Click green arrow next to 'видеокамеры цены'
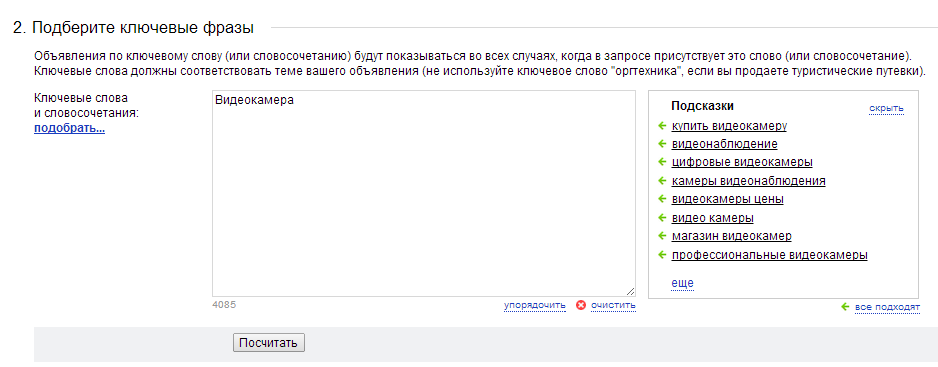The height and width of the screenshot is (367, 938). pyautogui.click(x=662, y=199)
